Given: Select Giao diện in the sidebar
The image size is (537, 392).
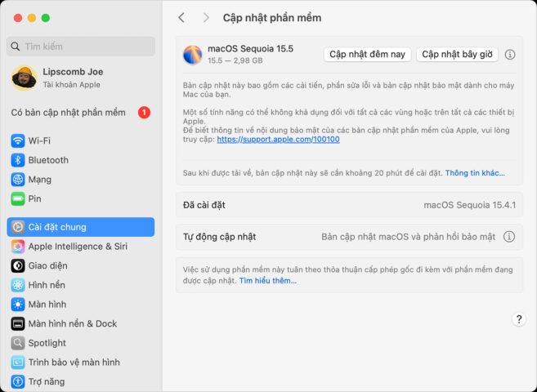Looking at the screenshot, I should pyautogui.click(x=80, y=265).
